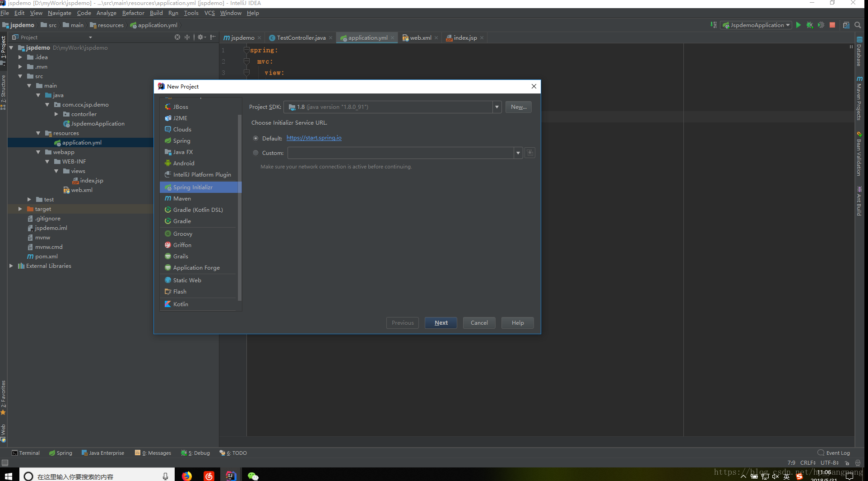
Task: Expand the contorller package
Action: pos(56,114)
